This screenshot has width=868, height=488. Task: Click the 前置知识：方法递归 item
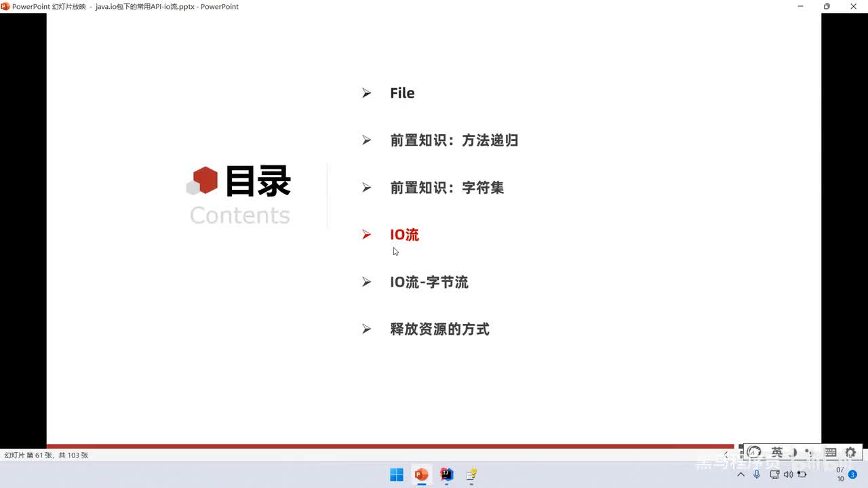point(454,140)
